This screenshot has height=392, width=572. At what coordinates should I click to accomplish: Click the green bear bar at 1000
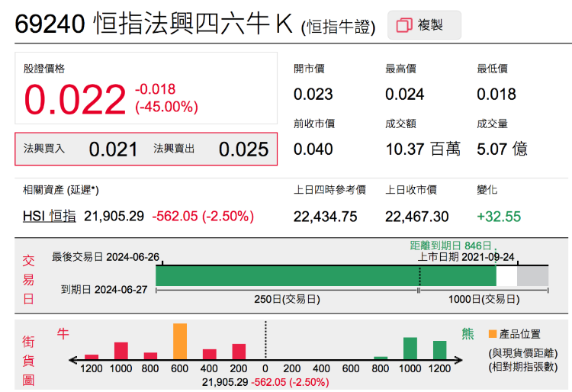pos(410,349)
